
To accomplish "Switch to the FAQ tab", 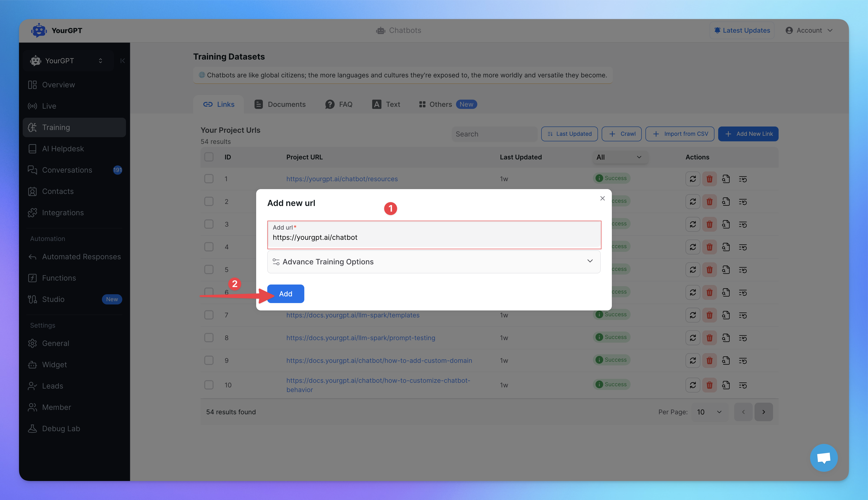I will (339, 104).
